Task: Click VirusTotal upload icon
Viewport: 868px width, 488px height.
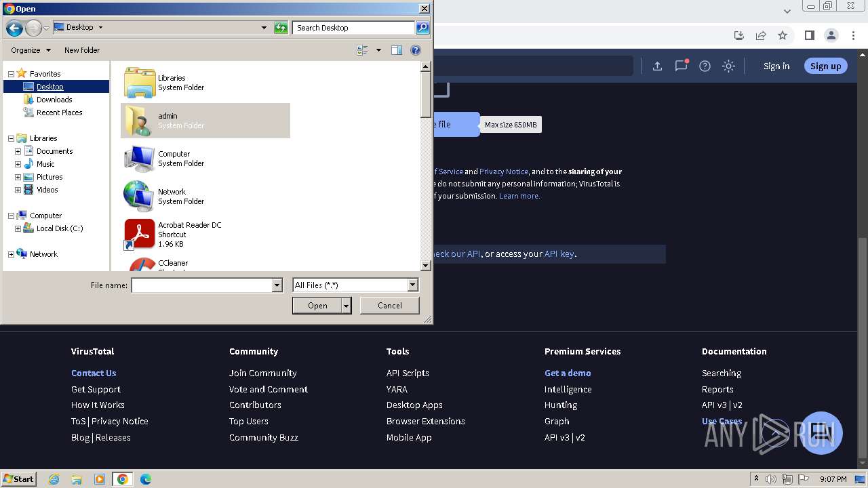Action: pos(657,66)
